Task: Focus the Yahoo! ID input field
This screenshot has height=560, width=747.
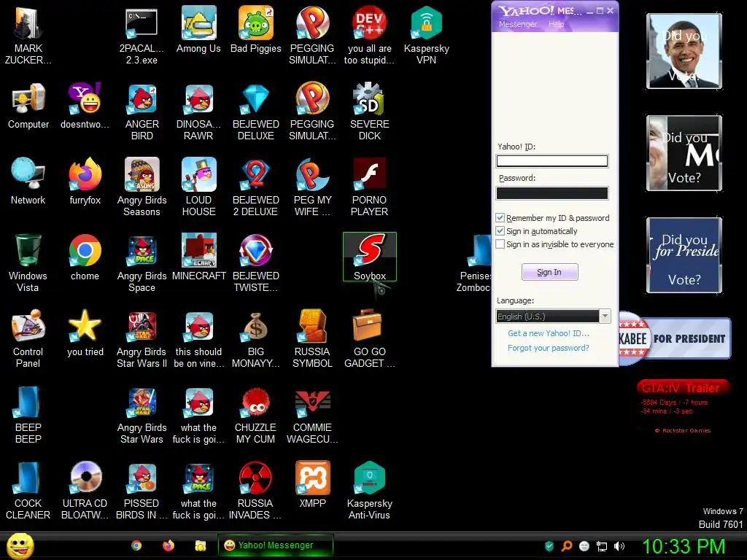Action: point(552,161)
